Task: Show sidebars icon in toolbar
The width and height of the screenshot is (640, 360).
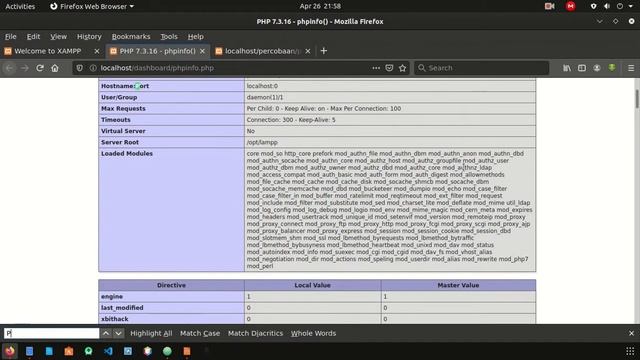Action: click(582, 68)
